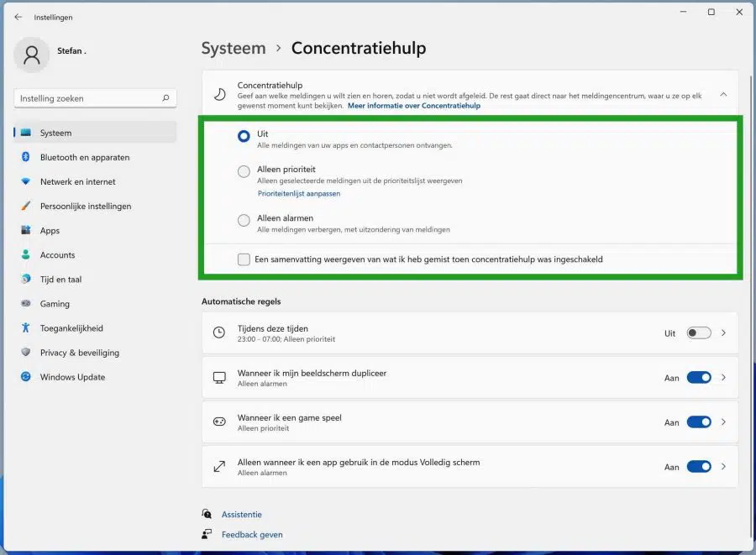Select the Alleen alarmen radio button

coord(244,221)
